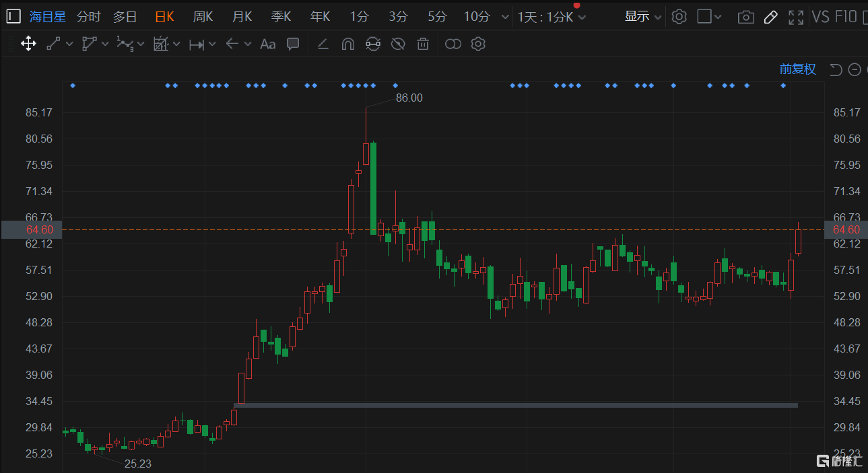
Task: Open the F10 company info button
Action: [847, 17]
